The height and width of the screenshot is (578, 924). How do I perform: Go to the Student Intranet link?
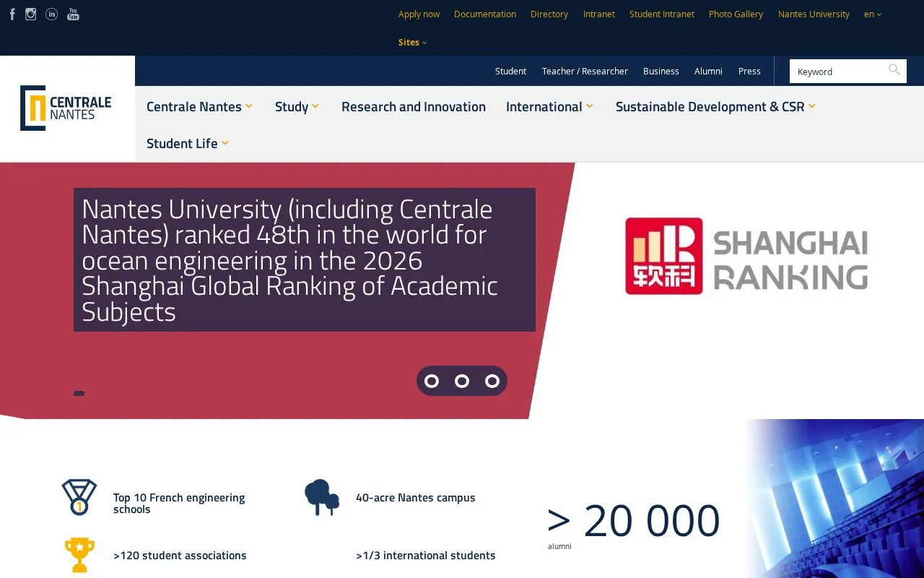coord(662,14)
